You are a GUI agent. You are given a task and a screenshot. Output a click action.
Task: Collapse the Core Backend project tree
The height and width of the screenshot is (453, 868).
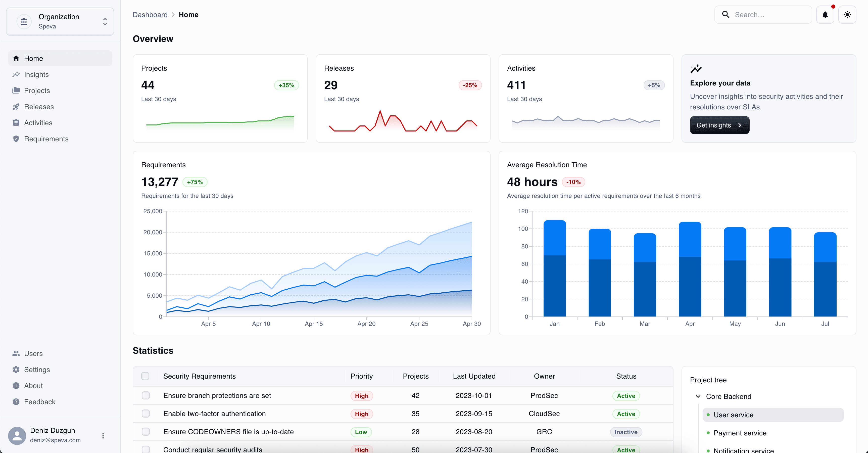click(698, 396)
